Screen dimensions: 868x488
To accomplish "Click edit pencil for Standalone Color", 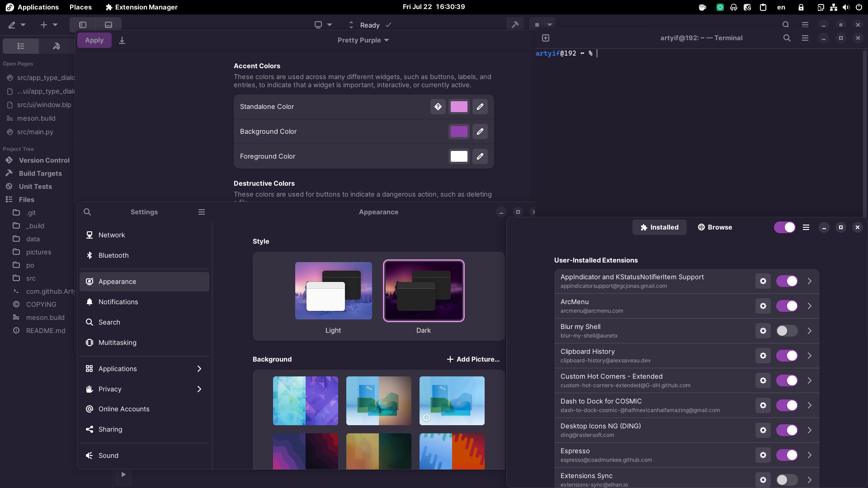I will 480,107.
